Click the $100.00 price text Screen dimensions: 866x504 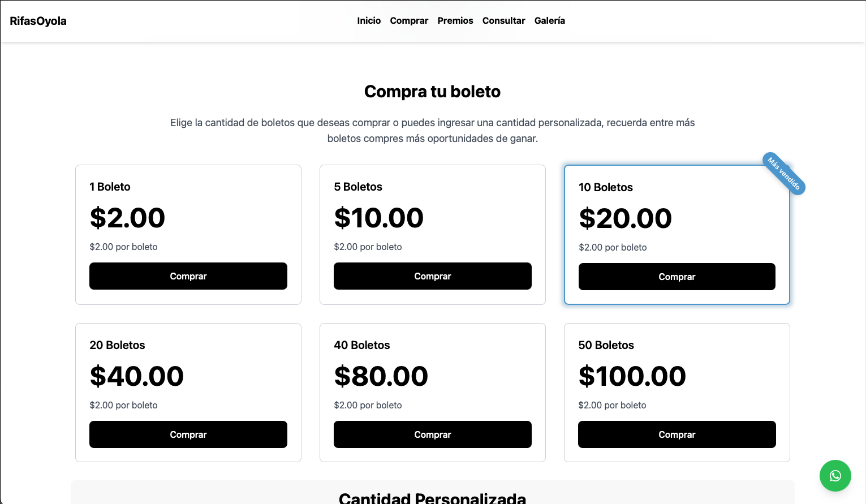632,376
